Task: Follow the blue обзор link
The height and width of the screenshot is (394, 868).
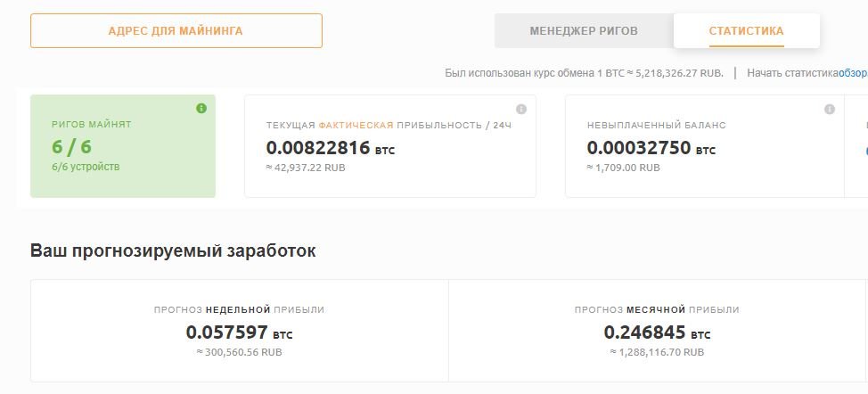Action: coord(853,73)
